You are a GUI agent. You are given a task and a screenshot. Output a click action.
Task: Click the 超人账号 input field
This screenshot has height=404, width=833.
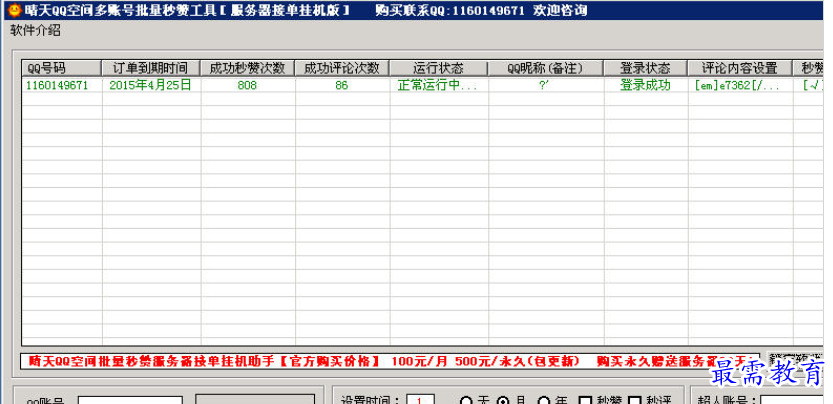pyautogui.click(x=793, y=400)
